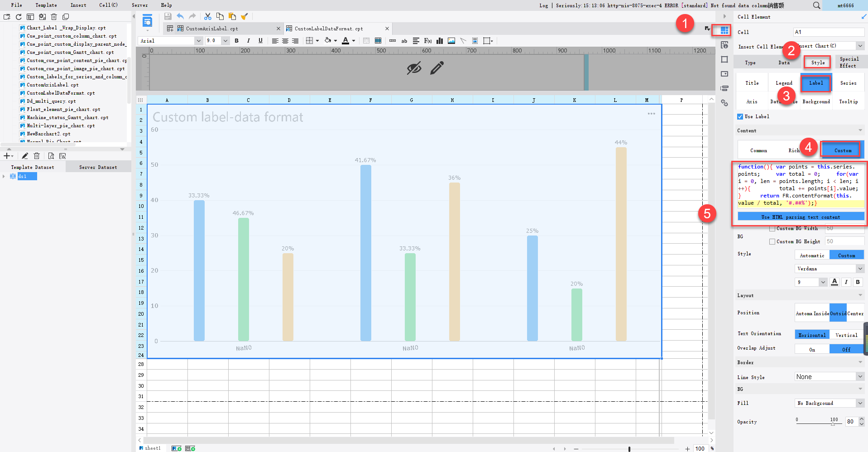Image resolution: width=868 pixels, height=452 pixels.
Task: Select the Insert Image toolbar icon
Action: 451,41
